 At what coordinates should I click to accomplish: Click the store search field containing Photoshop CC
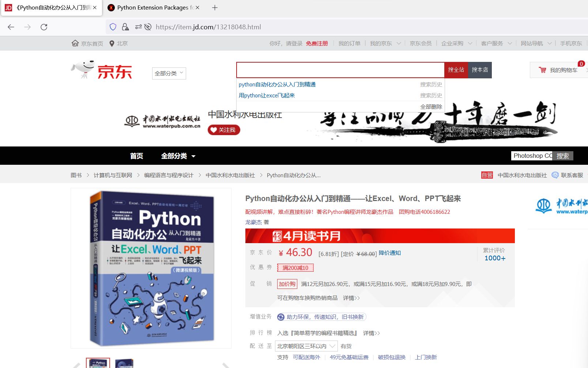pyautogui.click(x=532, y=156)
